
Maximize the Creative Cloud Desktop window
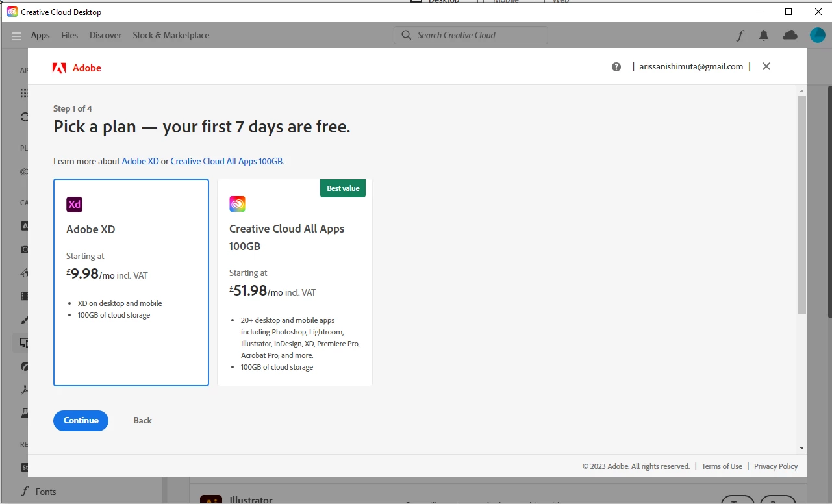(x=788, y=12)
